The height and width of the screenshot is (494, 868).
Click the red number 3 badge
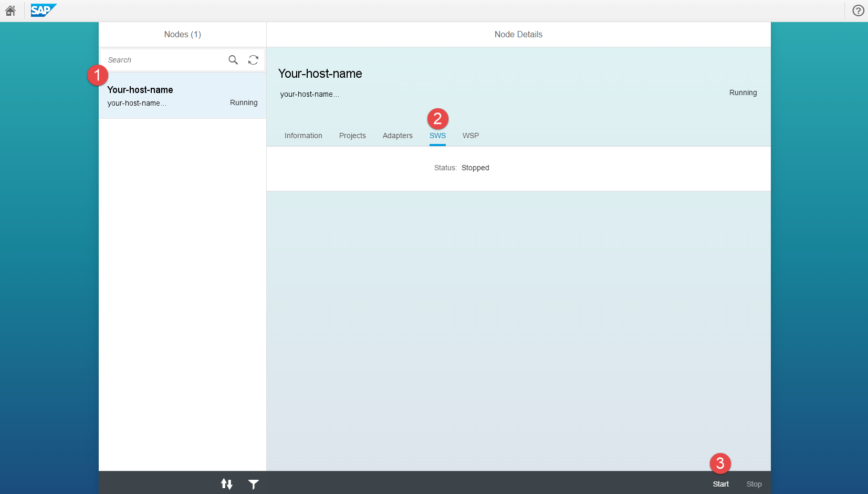(x=720, y=463)
